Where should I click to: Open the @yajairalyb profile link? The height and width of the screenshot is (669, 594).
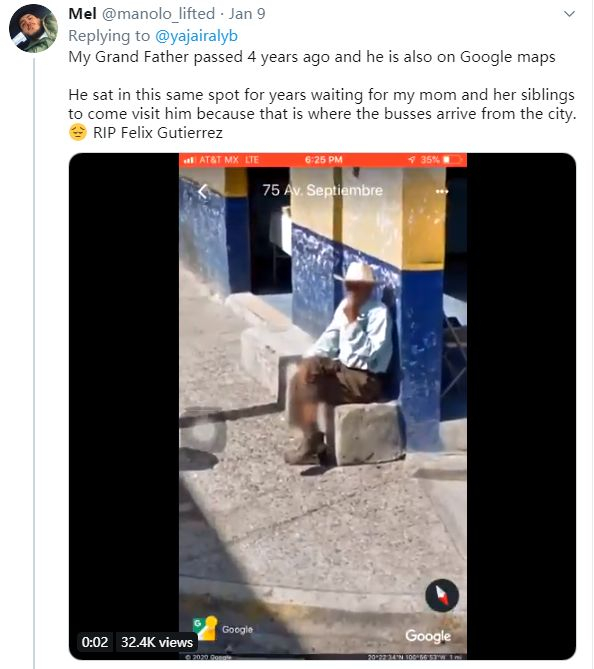196,36
